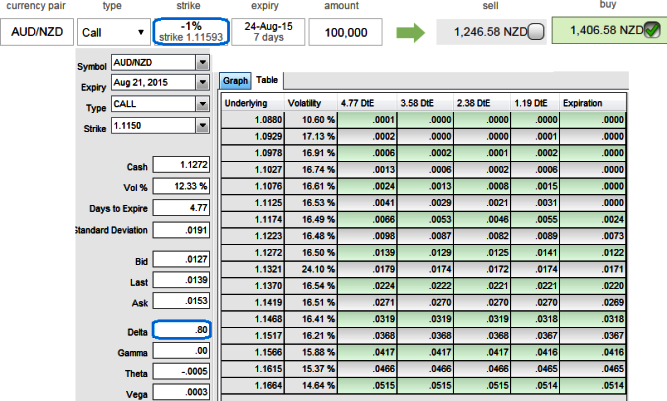Select the -1% strike box

click(191, 31)
